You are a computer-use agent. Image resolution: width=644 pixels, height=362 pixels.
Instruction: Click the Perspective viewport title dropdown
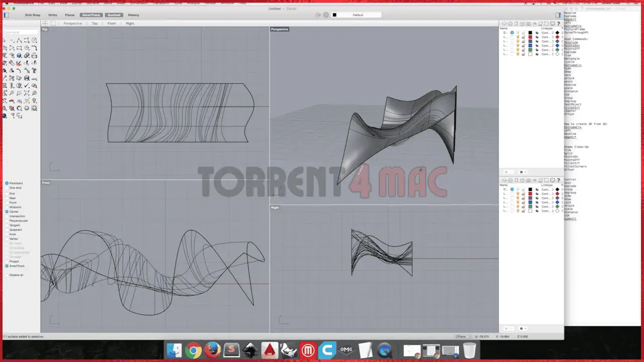tap(280, 29)
